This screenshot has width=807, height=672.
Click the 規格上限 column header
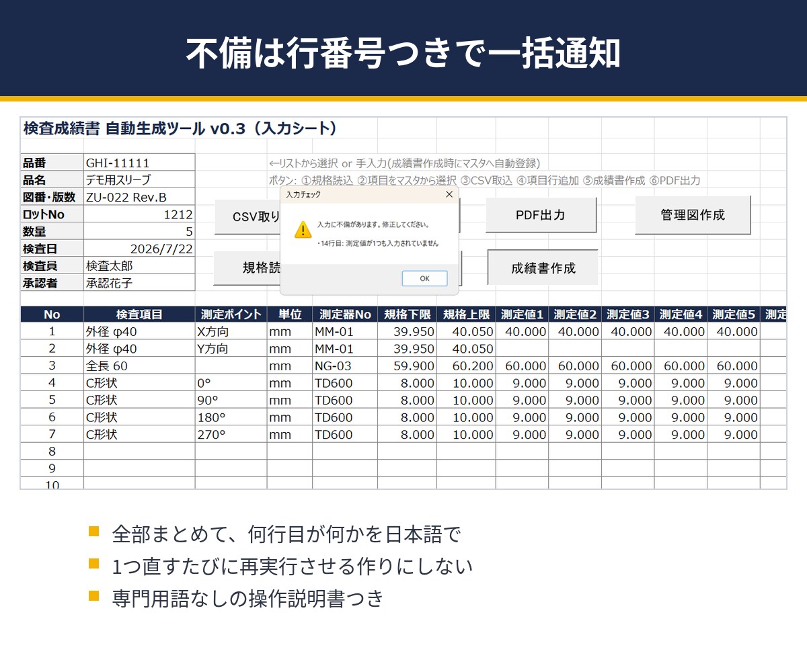[x=466, y=314]
